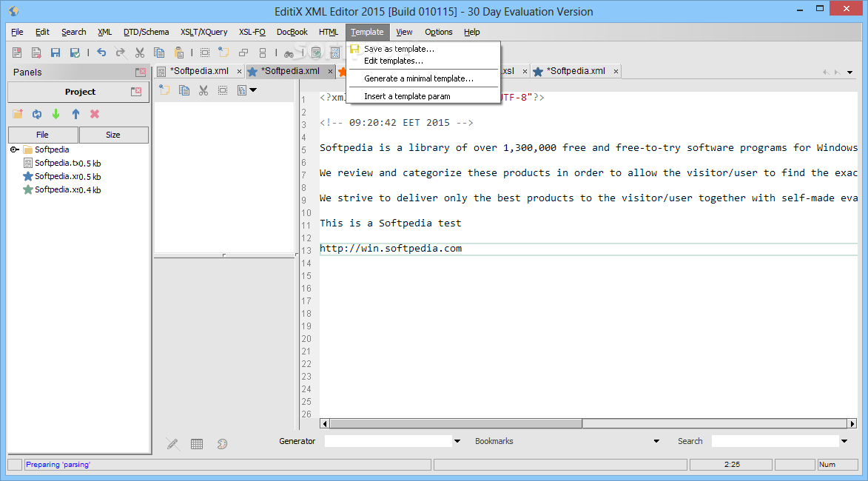Close the rightmost *Softpedia.xml tab
868x481 pixels.
coord(616,71)
